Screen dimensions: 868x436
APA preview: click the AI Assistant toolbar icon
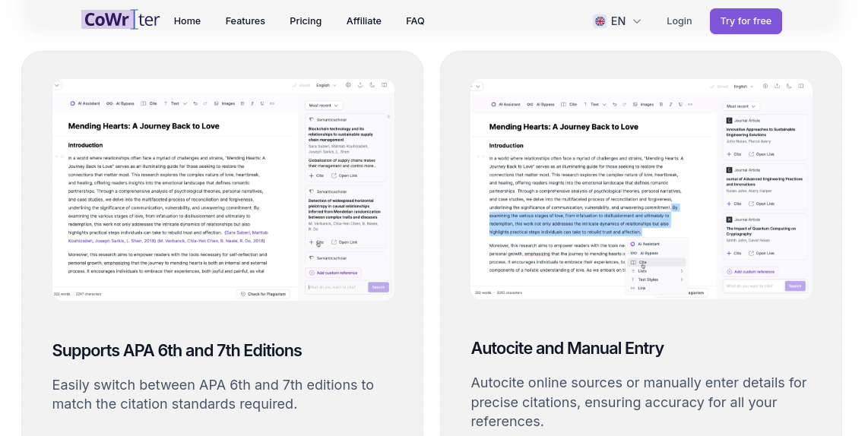tap(72, 103)
